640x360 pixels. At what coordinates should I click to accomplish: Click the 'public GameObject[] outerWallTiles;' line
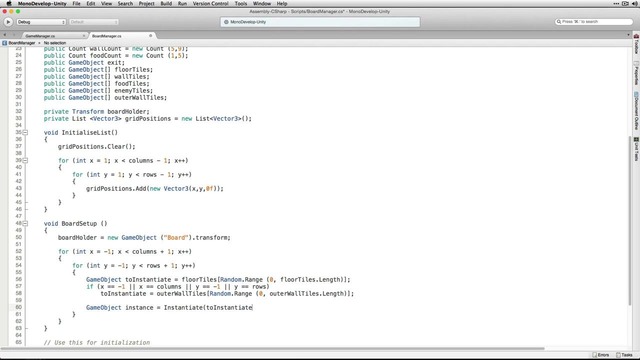[x=105, y=98]
